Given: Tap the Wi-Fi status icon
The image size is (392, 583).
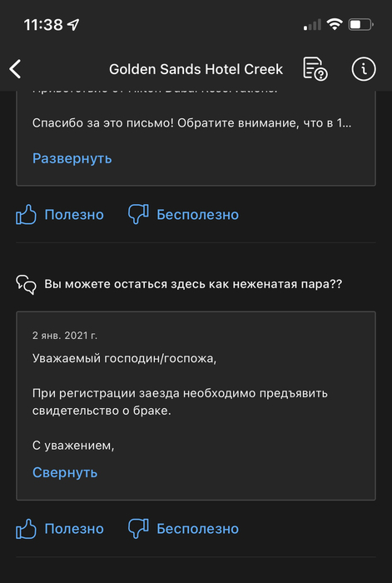Looking at the screenshot, I should 335,24.
